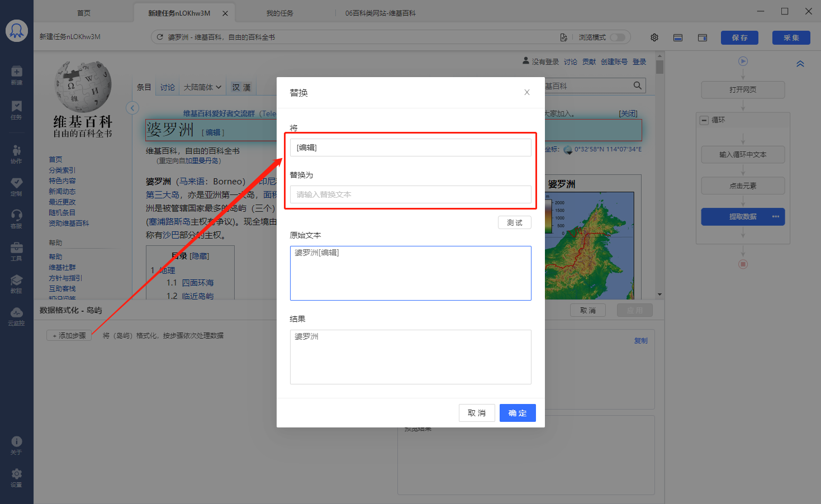Click the browser page vertical scrollbar thumb

click(x=659, y=67)
